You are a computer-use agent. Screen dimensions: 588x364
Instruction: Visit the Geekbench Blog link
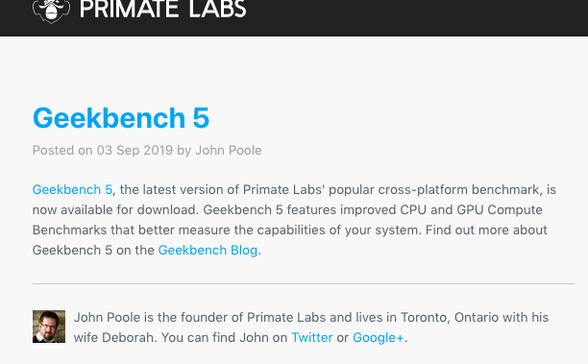[x=208, y=250]
